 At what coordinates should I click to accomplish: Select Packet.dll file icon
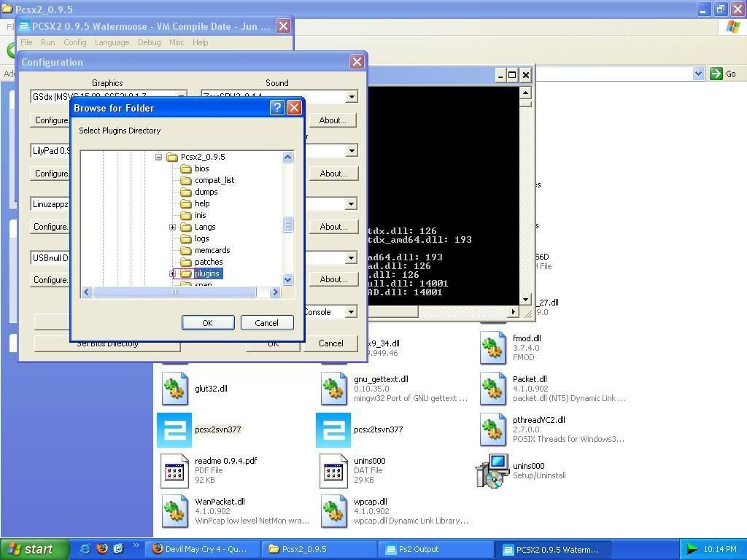point(492,389)
